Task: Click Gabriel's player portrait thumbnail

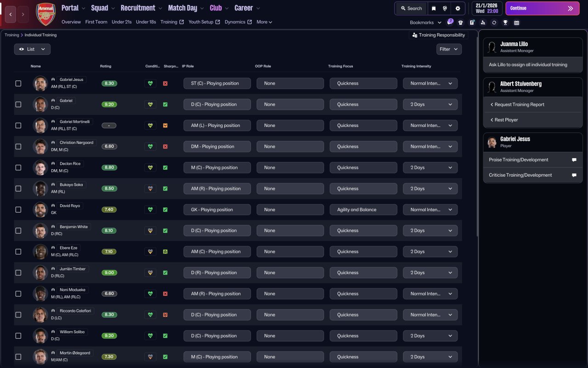Action: [x=40, y=104]
